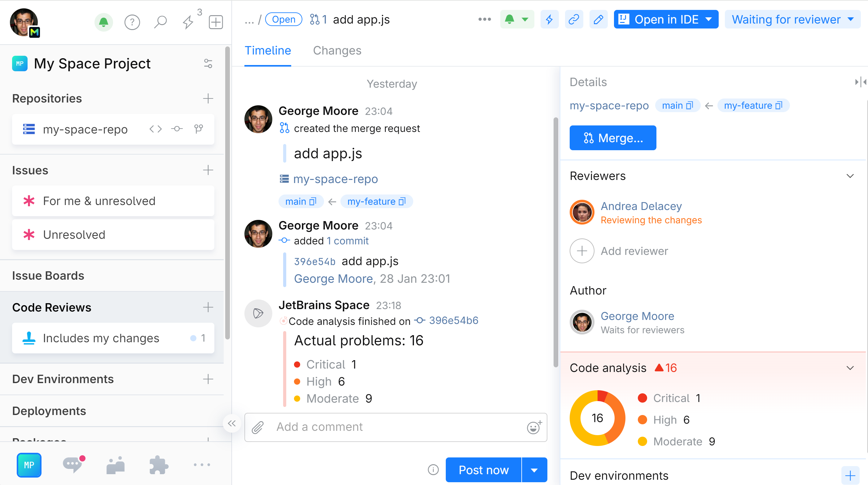Collapse the Reviewers section chevron

point(850,176)
